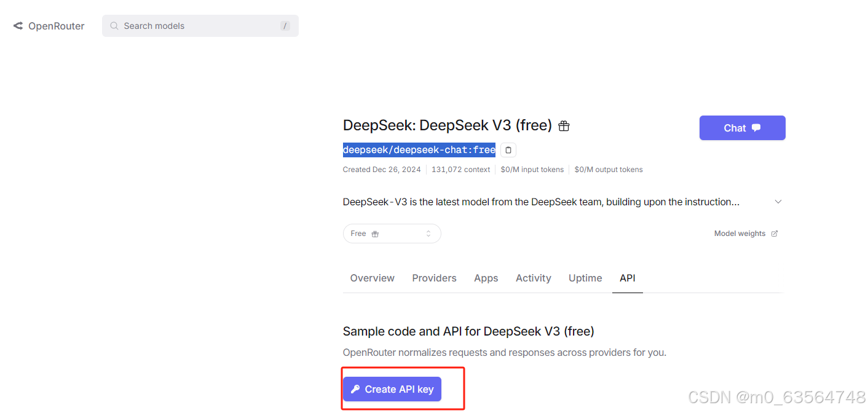868x413 pixels.
Task: Click the OpenRouter normalizes requests sentence
Action: [505, 353]
